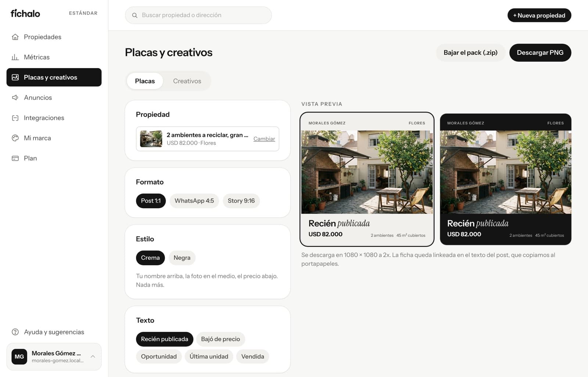This screenshot has height=377, width=588.
Task: Click the Ayuda y sugerencias question icon
Action: click(15, 332)
